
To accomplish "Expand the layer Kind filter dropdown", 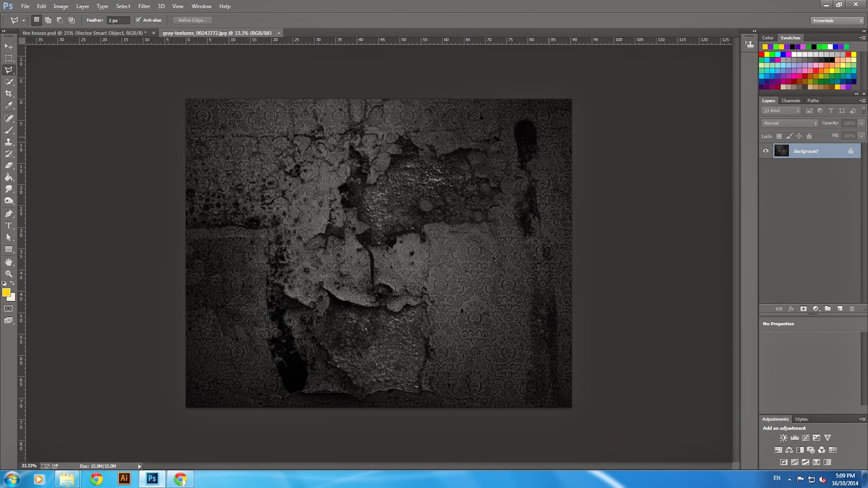I will 781,111.
